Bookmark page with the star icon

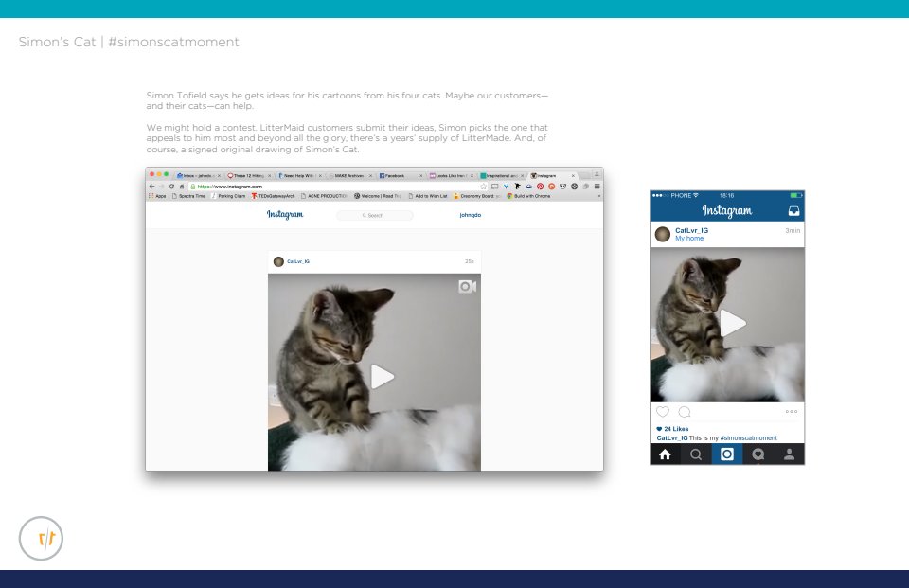pos(484,187)
